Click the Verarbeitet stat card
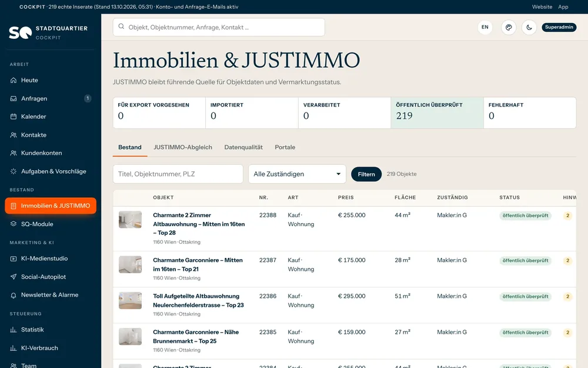Viewport: 588px width, 368px height. [344, 112]
